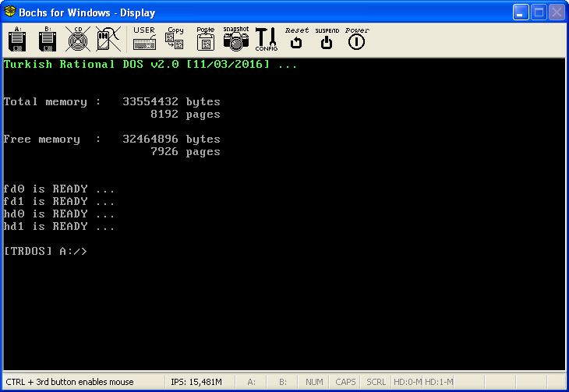The height and width of the screenshot is (392, 569).
Task: Toggle the mouse capture icon
Action: tap(108, 39)
